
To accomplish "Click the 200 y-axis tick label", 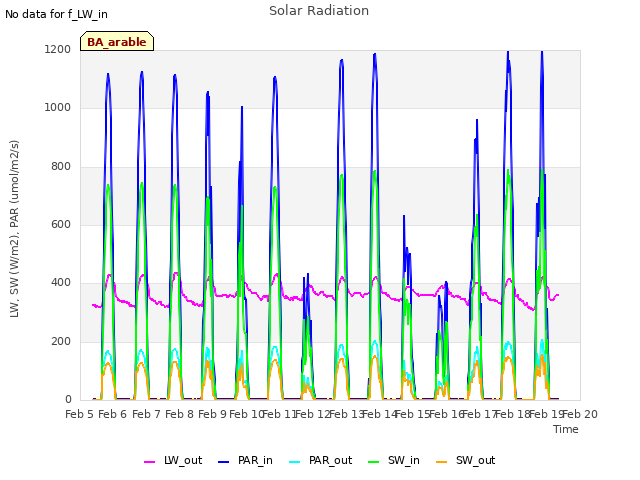I will pos(61,342).
